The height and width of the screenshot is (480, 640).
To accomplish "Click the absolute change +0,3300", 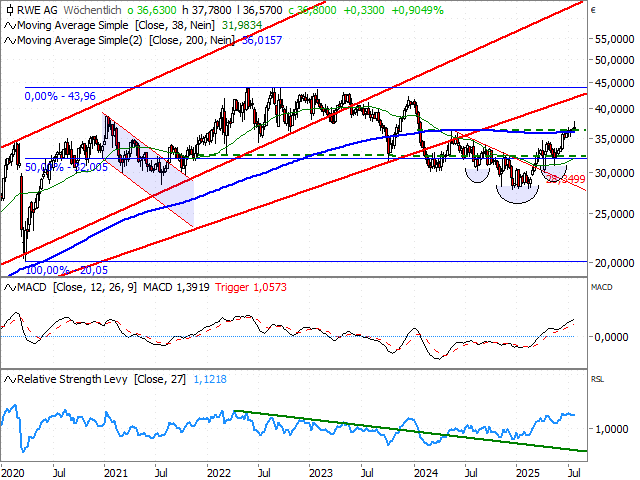I will (364, 10).
